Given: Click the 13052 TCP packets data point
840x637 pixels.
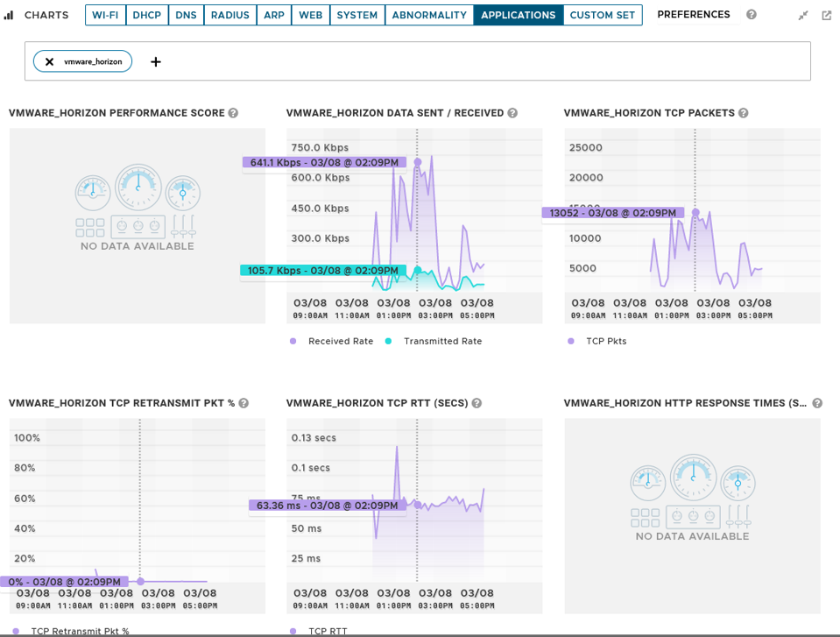Looking at the screenshot, I should 695,212.
